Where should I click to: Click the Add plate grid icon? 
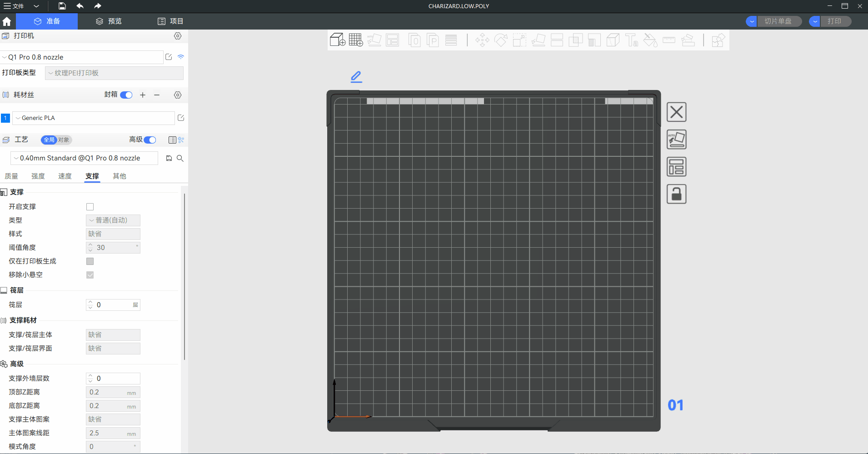356,40
